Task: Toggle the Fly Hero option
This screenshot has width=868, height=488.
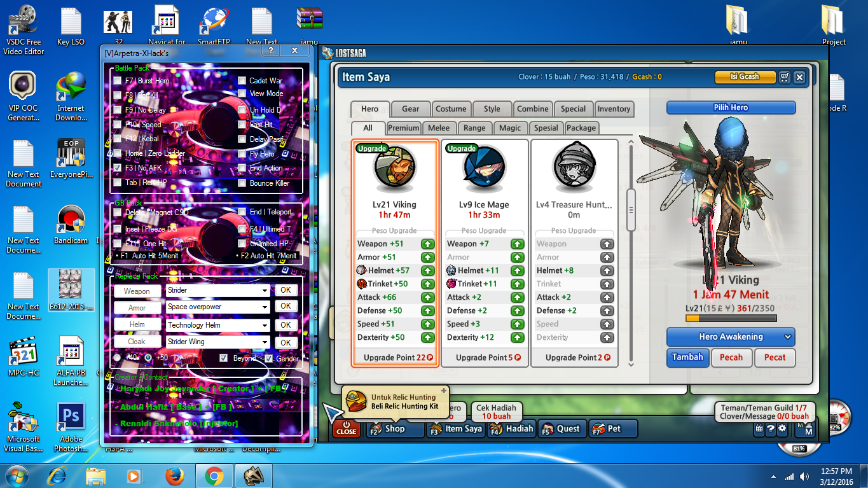Action: 241,153
